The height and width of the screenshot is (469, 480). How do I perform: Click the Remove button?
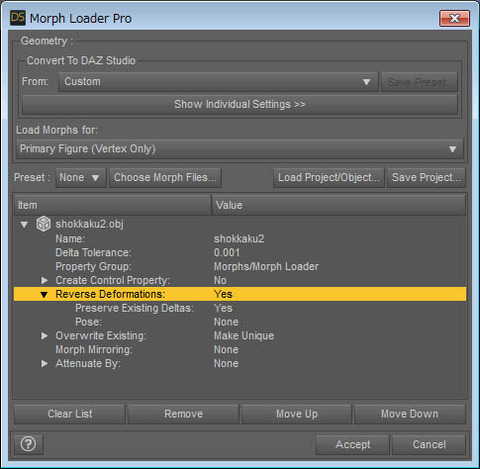pyautogui.click(x=183, y=414)
